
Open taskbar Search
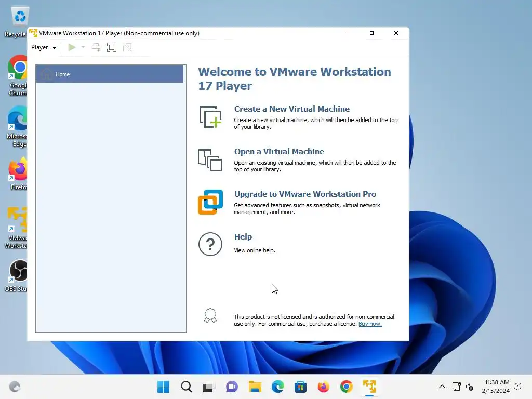187,387
